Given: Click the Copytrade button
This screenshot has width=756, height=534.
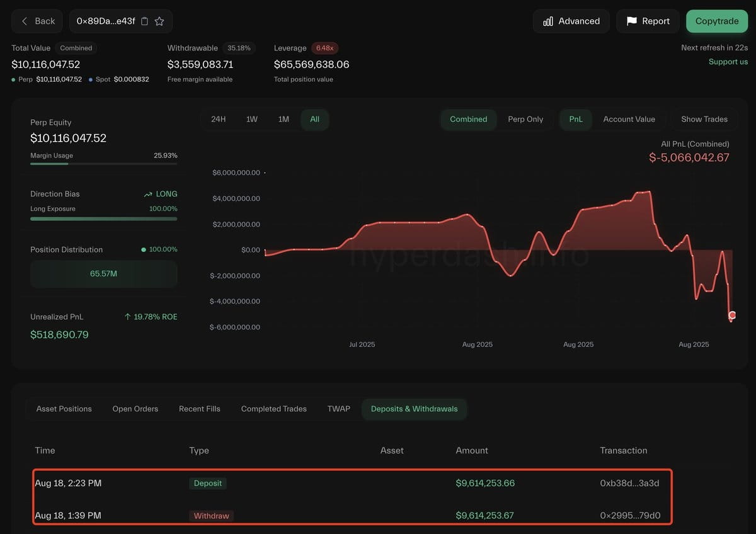Looking at the screenshot, I should click(717, 21).
